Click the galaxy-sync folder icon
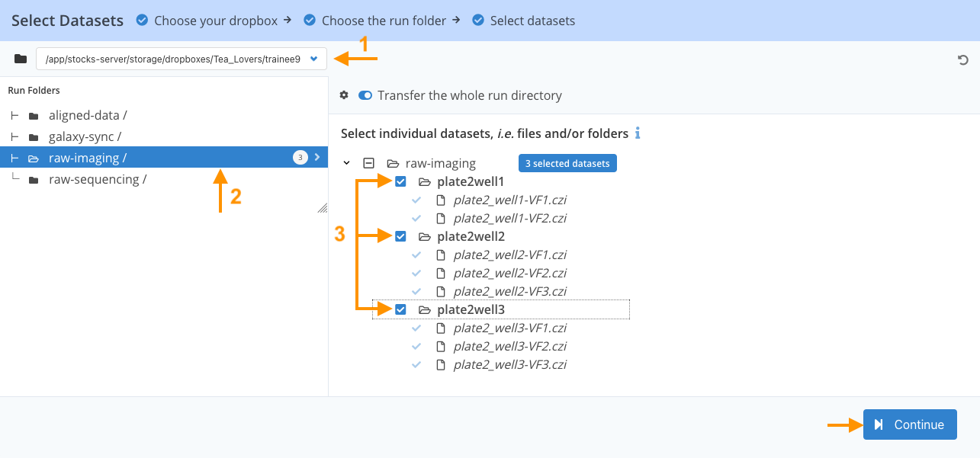Screen dimensions: 980x458 (x=34, y=137)
